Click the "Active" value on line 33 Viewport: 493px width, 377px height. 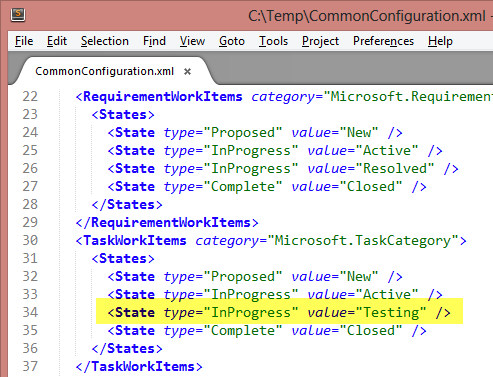coord(387,295)
